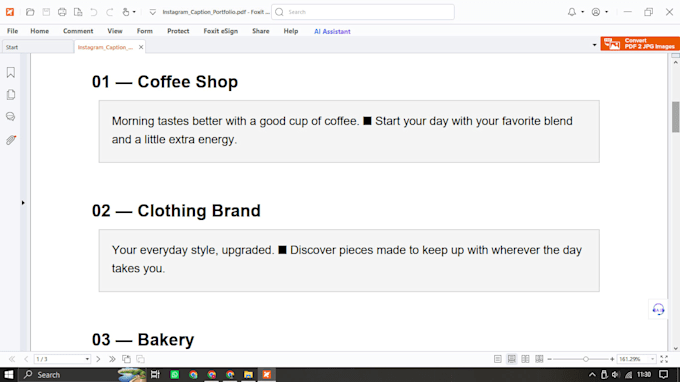Click the Convert PDF 2 JPG Images banner
This screenshot has width=680, height=382.
[640, 43]
